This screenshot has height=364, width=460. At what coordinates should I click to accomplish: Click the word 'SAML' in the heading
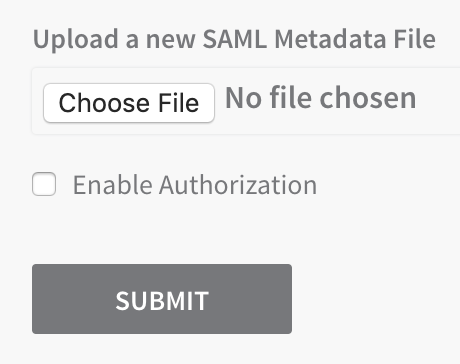click(x=235, y=39)
